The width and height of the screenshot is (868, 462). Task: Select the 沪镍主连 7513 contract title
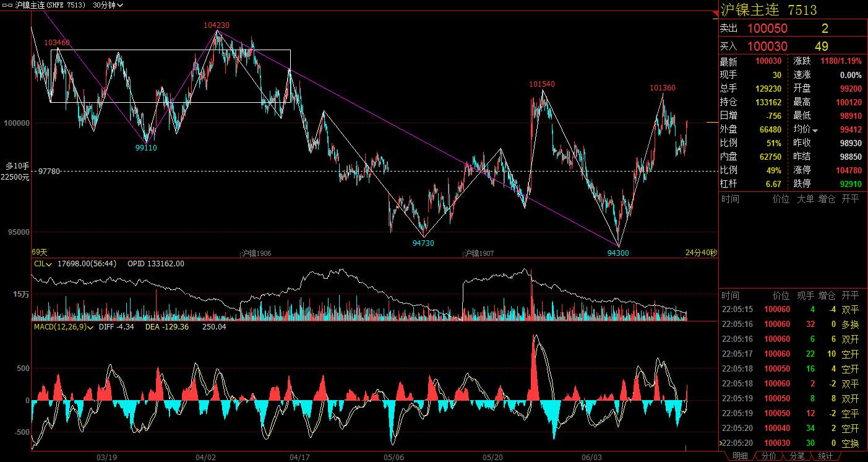[x=768, y=10]
